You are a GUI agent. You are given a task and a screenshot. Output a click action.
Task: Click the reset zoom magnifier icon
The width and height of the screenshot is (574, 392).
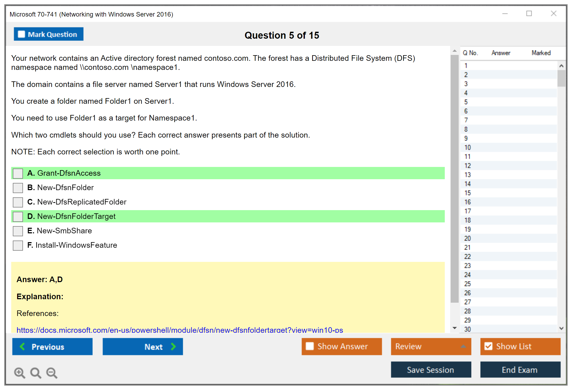[x=36, y=373]
